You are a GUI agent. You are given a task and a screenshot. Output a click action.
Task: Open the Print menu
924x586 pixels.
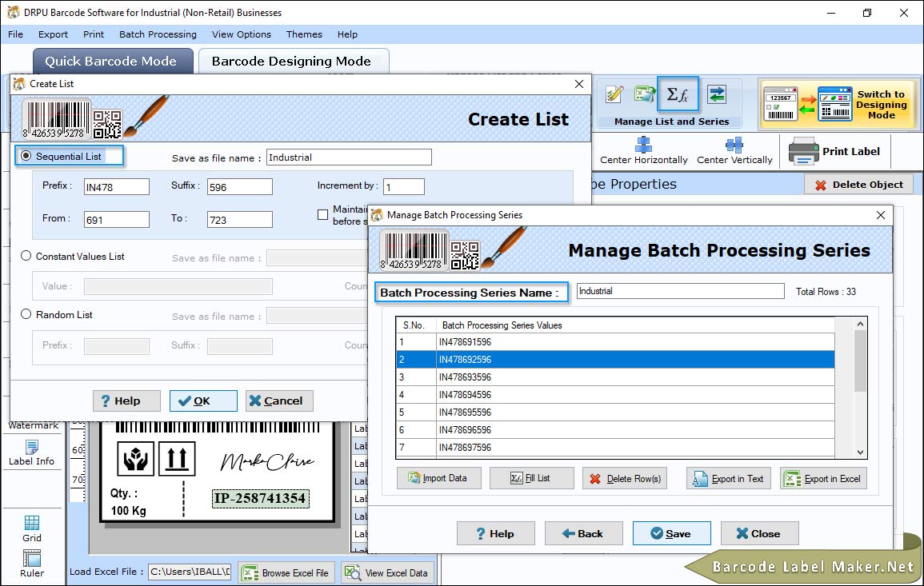tap(93, 34)
